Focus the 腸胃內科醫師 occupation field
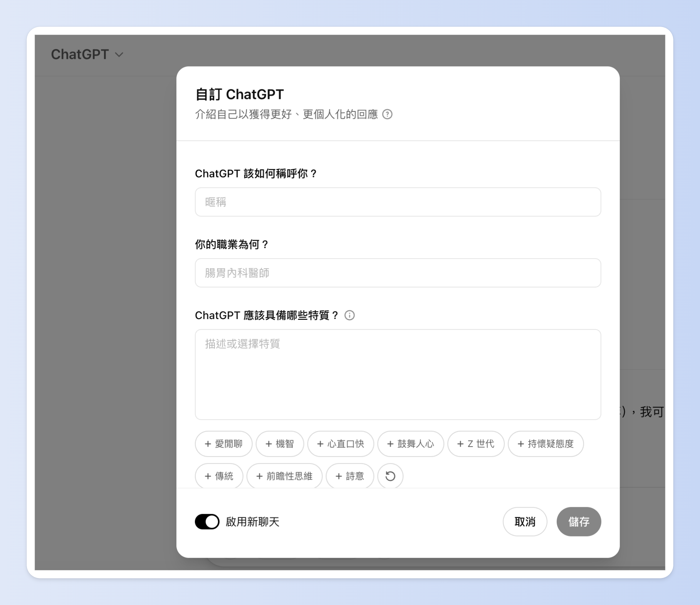 coord(398,273)
